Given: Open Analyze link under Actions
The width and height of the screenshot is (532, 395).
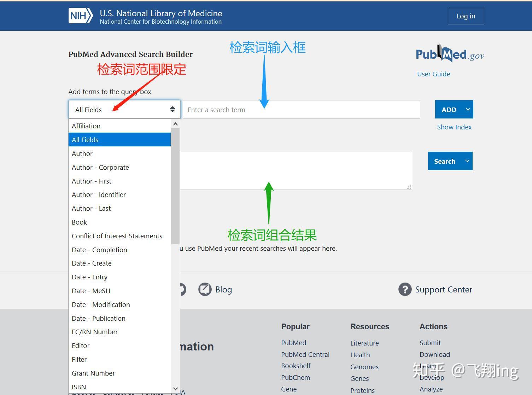Looking at the screenshot, I should click(x=431, y=389).
